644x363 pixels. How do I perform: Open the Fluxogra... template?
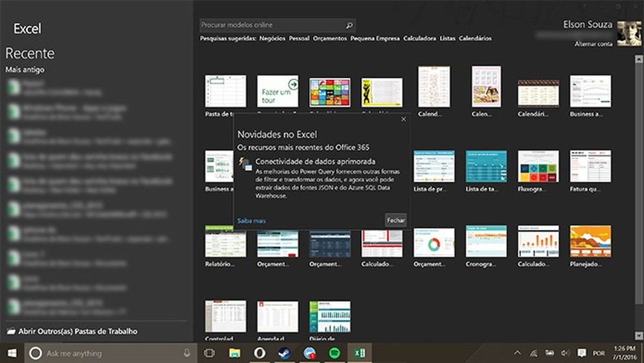pyautogui.click(x=538, y=166)
